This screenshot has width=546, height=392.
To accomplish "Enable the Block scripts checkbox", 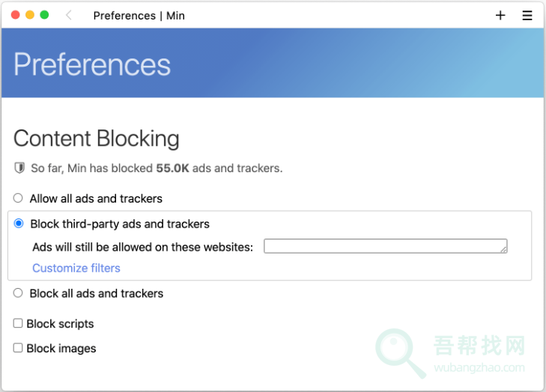I will tap(18, 324).
